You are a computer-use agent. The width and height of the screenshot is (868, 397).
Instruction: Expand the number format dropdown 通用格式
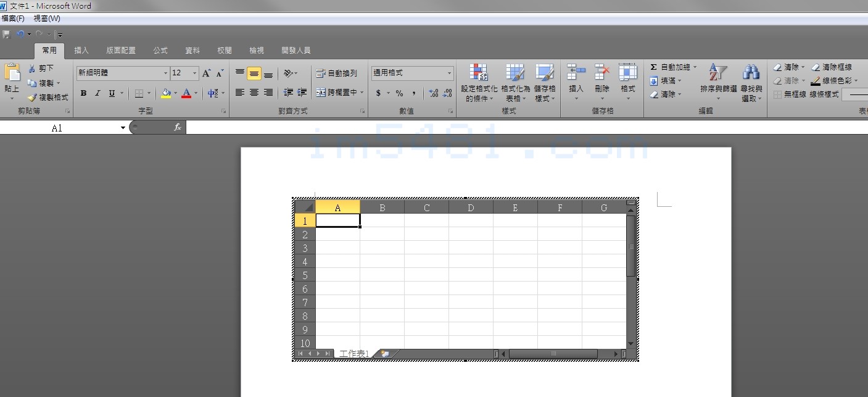449,73
